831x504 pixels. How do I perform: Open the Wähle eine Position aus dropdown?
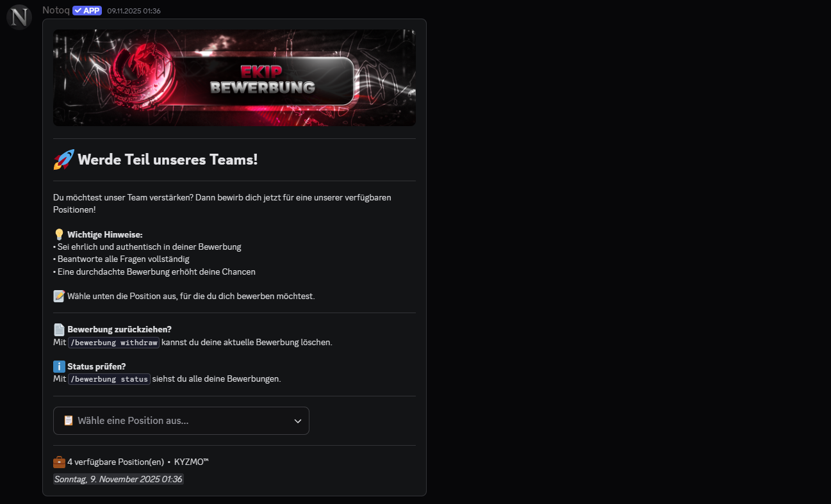click(181, 421)
